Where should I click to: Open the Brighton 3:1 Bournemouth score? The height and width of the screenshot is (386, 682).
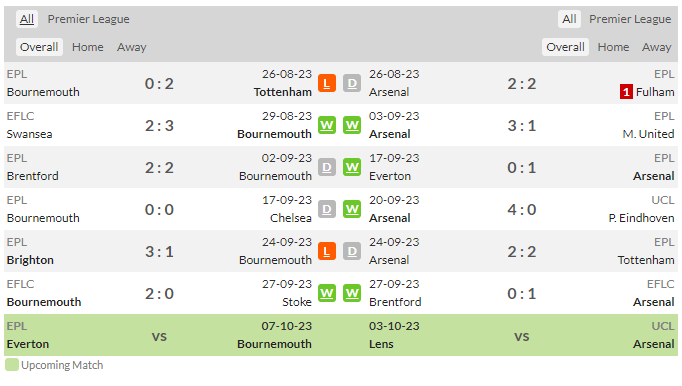point(159,252)
